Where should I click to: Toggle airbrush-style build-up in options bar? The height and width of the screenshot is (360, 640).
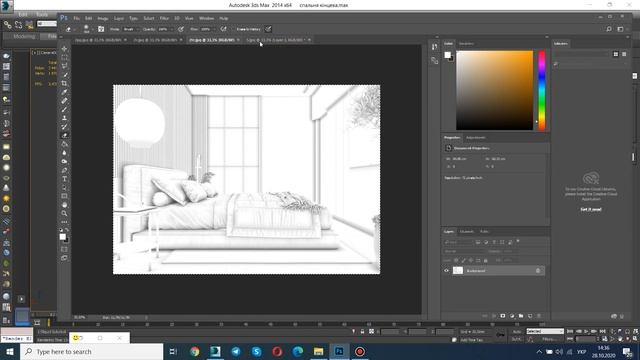click(x=223, y=29)
